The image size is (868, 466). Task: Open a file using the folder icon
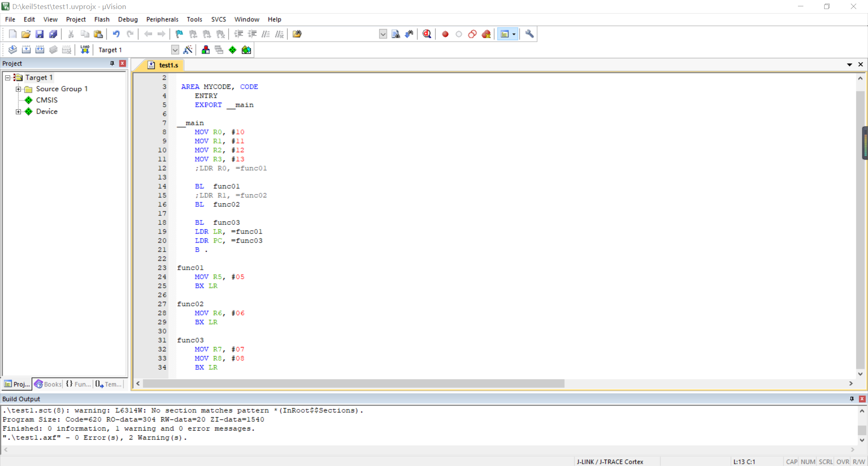point(26,34)
